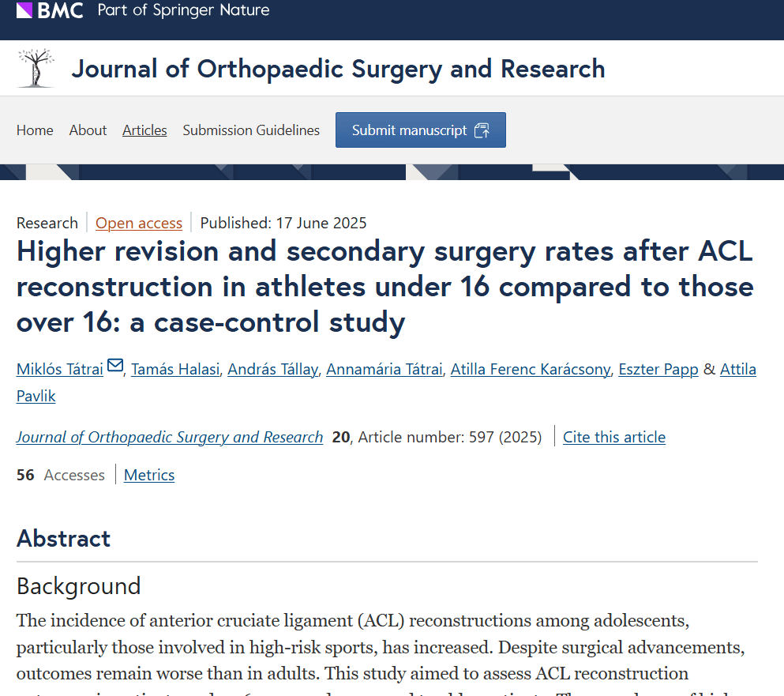View author András Tállay's details
Image resolution: width=784 pixels, height=696 pixels.
pos(272,369)
